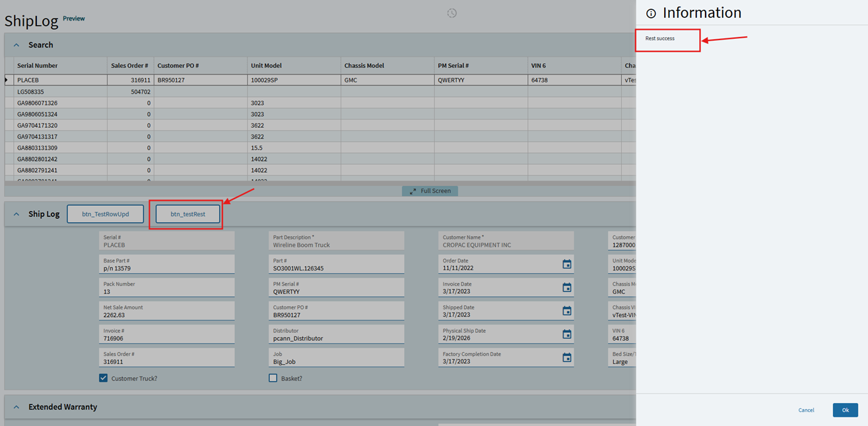Open calendar picker for Shipped Date
The width and height of the screenshot is (868, 426).
(566, 311)
